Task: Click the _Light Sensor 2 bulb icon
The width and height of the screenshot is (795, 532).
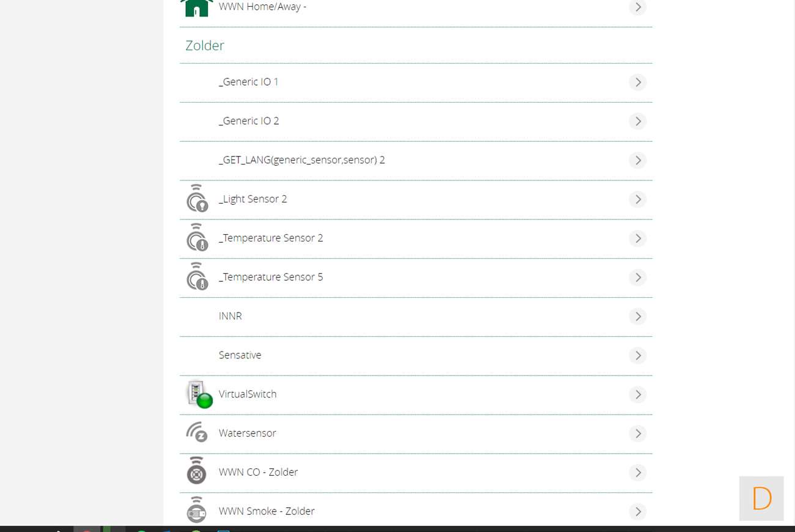Action: click(197, 199)
